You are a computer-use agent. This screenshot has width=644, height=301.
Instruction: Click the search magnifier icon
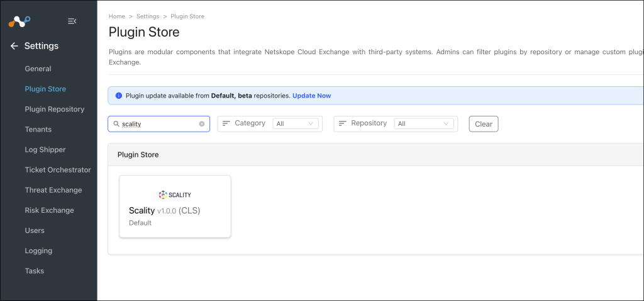[116, 124]
